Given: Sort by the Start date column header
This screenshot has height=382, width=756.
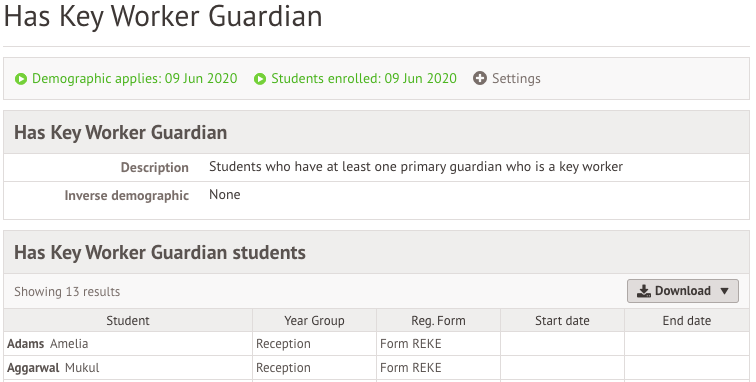Looking at the screenshot, I should tap(562, 321).
